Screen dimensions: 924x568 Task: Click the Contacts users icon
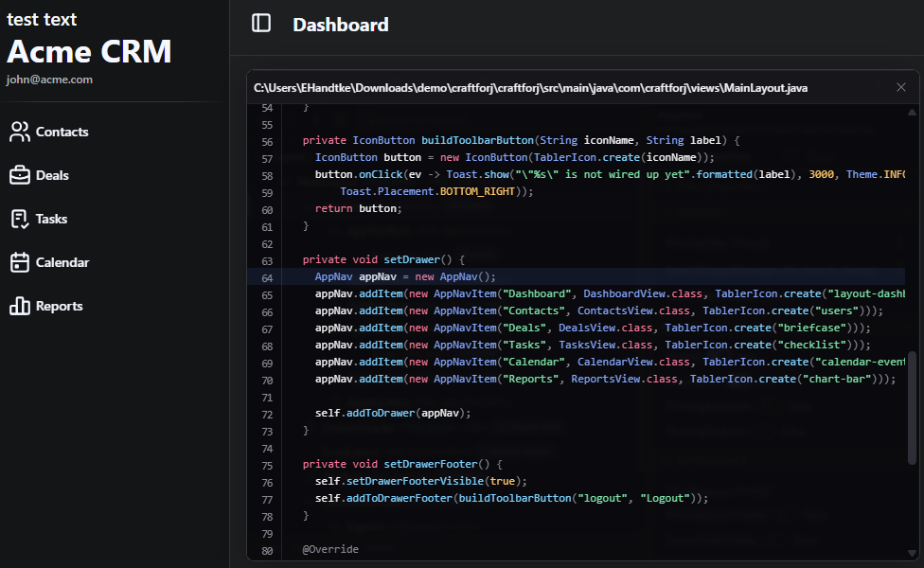20,132
